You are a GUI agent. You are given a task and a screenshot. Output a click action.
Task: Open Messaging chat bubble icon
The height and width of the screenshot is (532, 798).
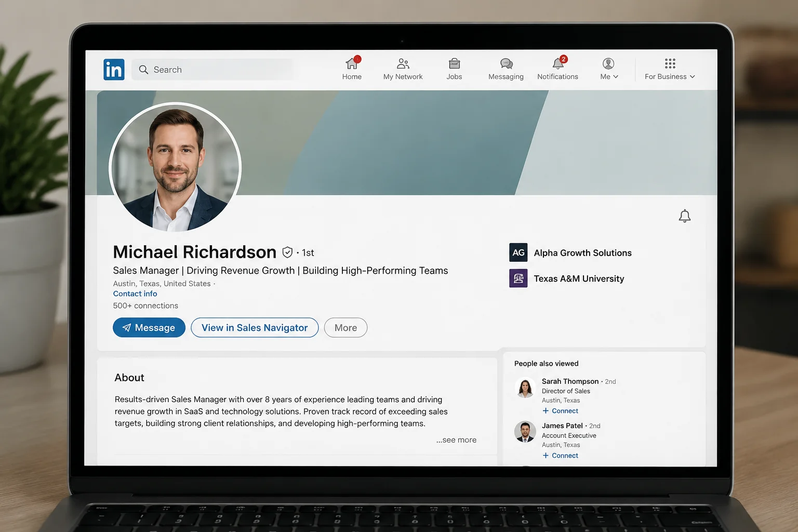click(x=506, y=63)
